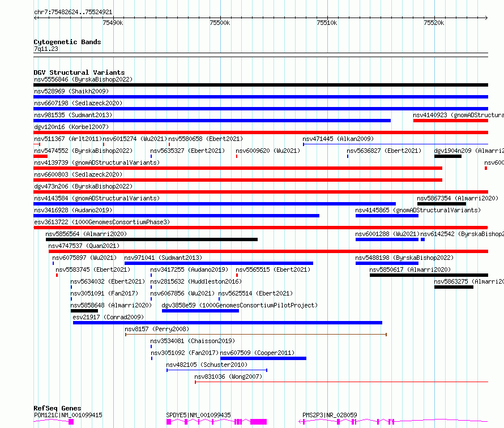Open the nsv2815632 (Huddleston2016) label
504x428 pixels.
[196, 281]
